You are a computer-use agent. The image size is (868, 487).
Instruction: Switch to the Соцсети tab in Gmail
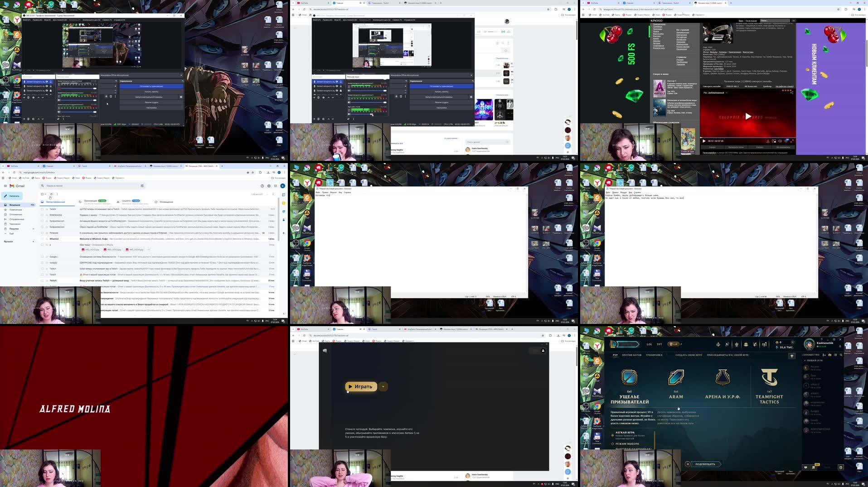[x=126, y=201]
